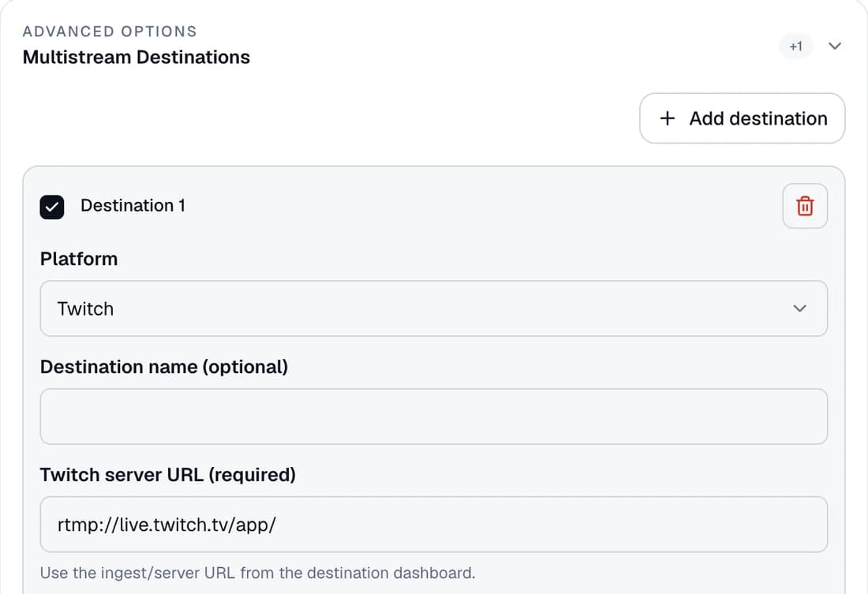Focus the Destination name optional field
Viewport: 868px width, 594px height.
(433, 417)
